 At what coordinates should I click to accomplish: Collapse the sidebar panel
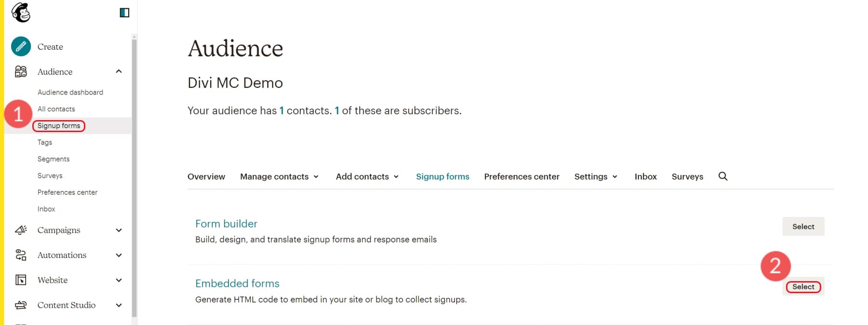coord(124,12)
